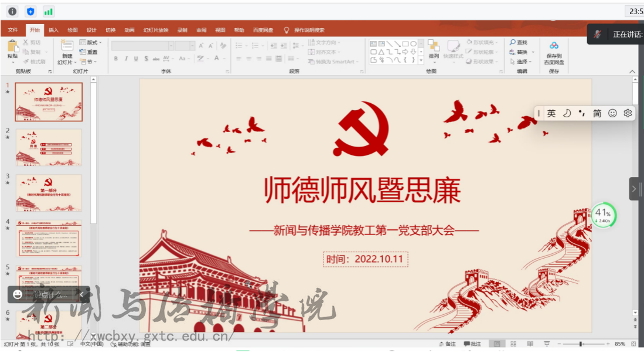Screen dimensions: 644x353
Task: Switch IME language mode 英
Action: (x=551, y=113)
